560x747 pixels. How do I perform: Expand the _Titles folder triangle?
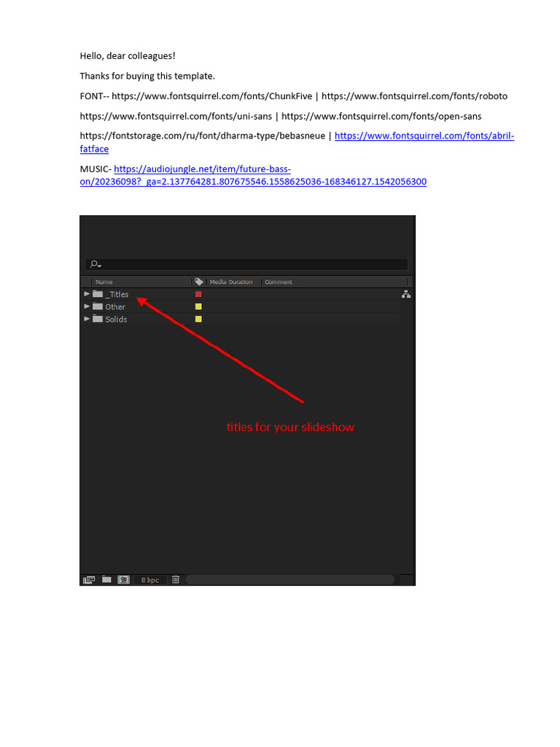[87, 294]
